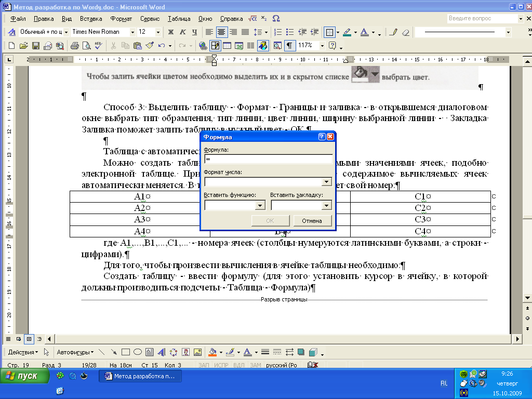Open the Columns layout button
This screenshot has height=399, width=532.
tap(251, 46)
